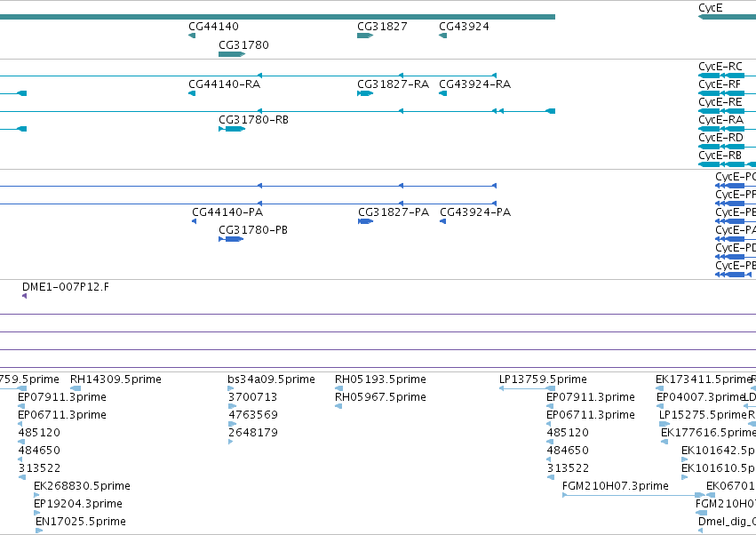Click the bs34a09.5prime EST label
756x535 pixels.
click(271, 379)
